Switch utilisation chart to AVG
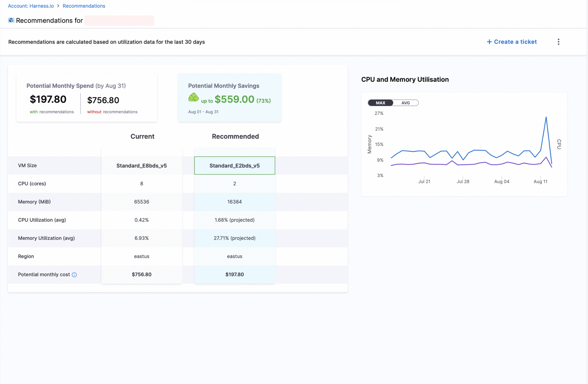Viewport: 588px width, 384px height. click(x=405, y=103)
